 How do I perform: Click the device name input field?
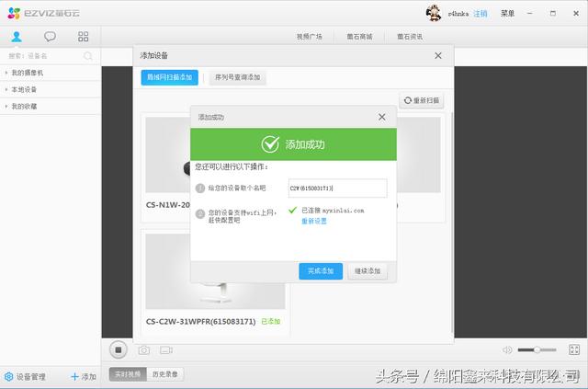337,188
